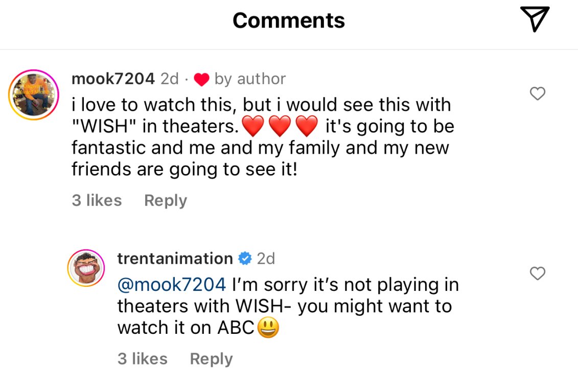
Task: Open trentanimation's cartoon avatar
Action: pos(86,268)
